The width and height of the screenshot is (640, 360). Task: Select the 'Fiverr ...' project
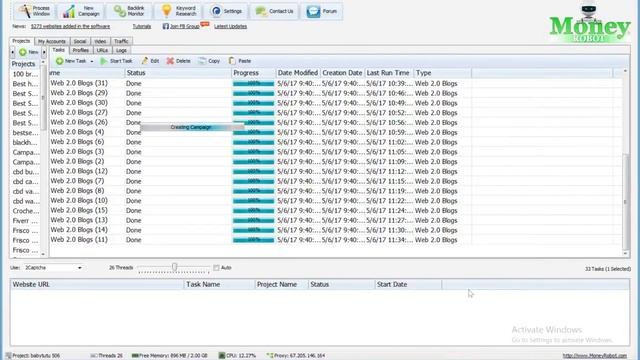pyautogui.click(x=25, y=221)
